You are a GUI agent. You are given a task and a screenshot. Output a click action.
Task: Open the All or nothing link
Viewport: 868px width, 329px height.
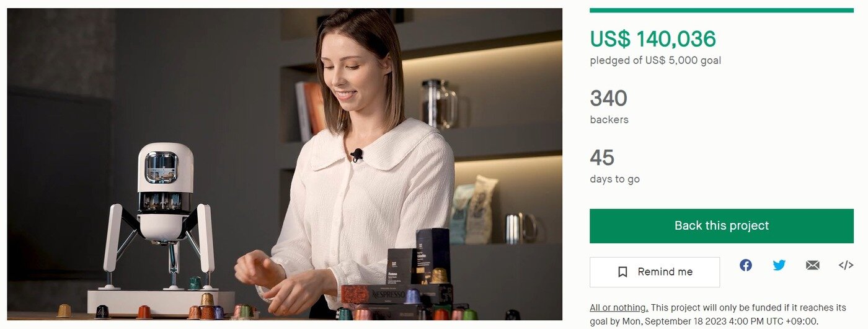coord(619,308)
